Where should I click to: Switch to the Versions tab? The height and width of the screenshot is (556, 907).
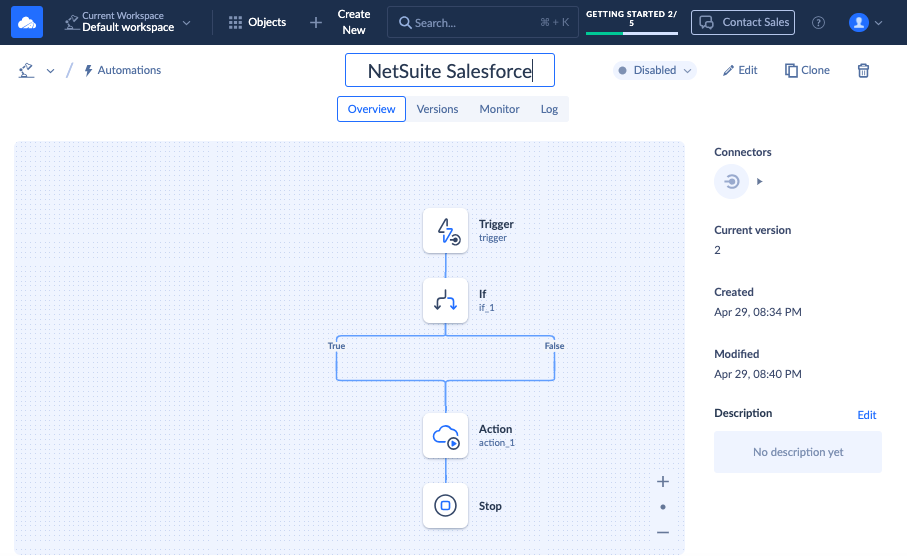tap(437, 109)
